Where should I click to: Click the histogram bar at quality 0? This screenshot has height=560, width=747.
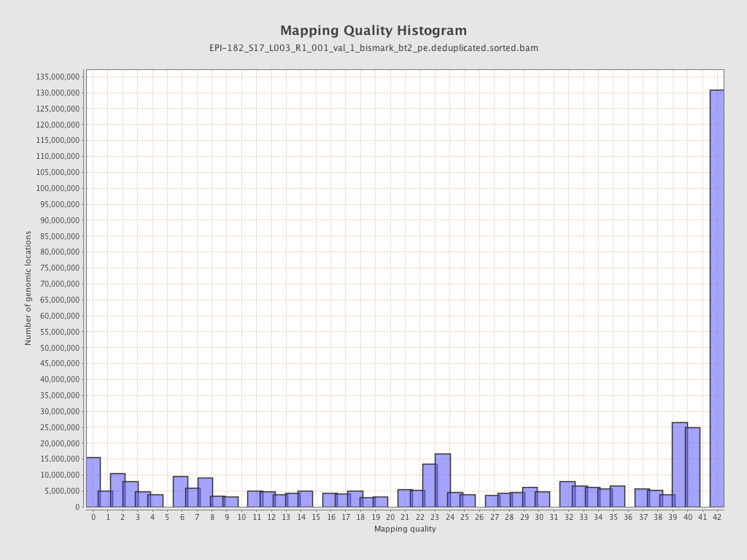[93, 482]
